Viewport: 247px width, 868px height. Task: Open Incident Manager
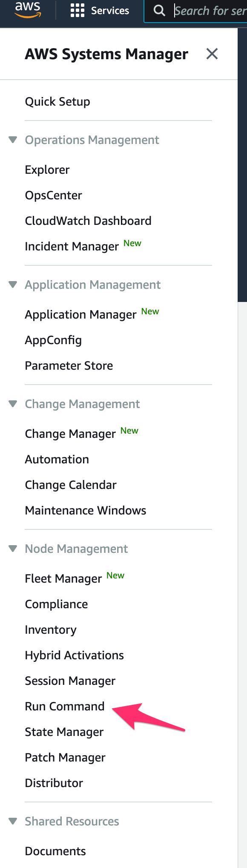(71, 246)
